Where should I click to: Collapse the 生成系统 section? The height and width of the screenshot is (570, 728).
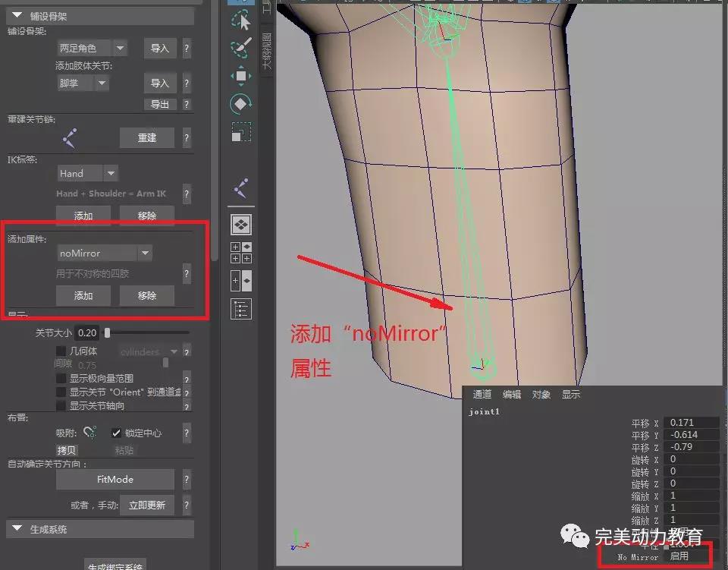pos(17,528)
